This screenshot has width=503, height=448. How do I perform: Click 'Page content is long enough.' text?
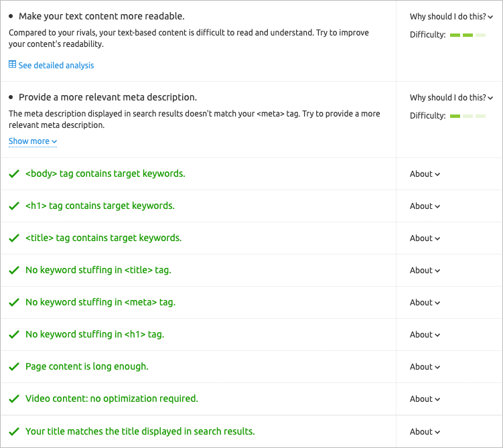pos(87,366)
